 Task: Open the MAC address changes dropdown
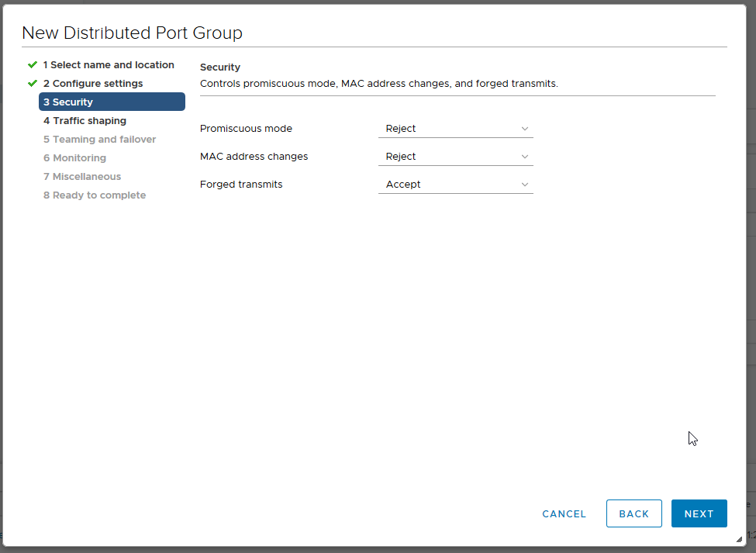click(x=456, y=156)
